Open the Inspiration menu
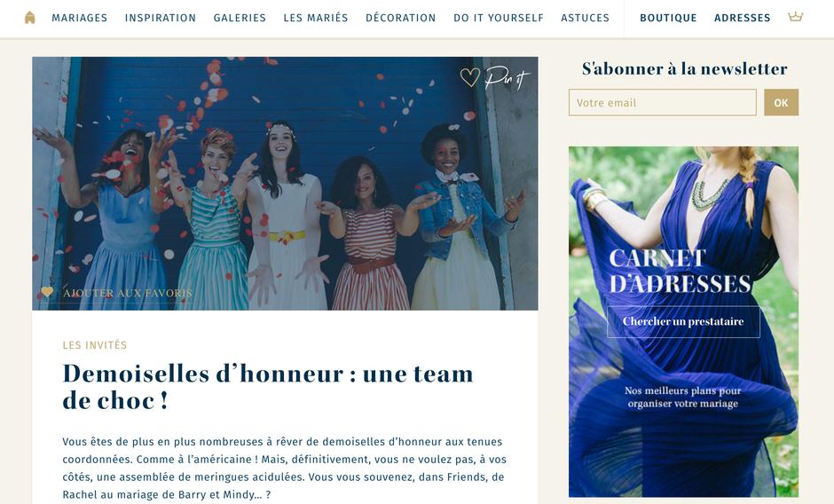Screen dimensions: 834x504 click(x=161, y=18)
